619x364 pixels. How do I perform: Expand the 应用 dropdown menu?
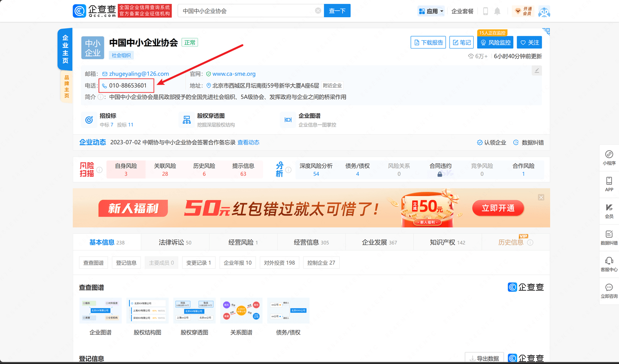tap(431, 11)
